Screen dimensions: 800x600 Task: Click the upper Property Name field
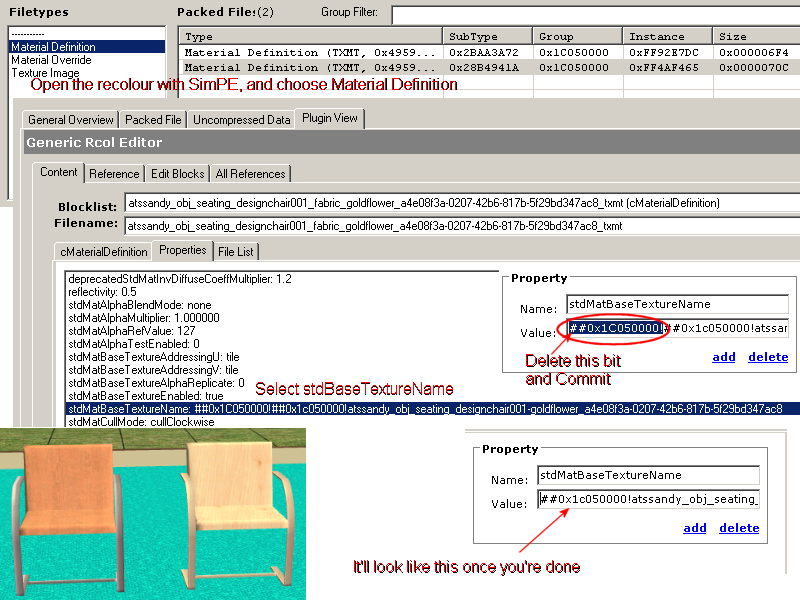[x=677, y=304]
